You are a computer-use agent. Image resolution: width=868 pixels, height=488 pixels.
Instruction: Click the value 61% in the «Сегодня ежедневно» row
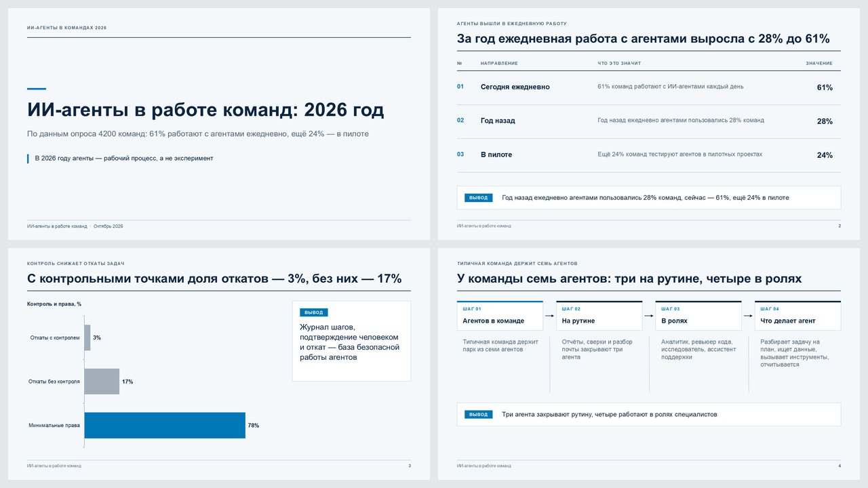[x=825, y=87]
